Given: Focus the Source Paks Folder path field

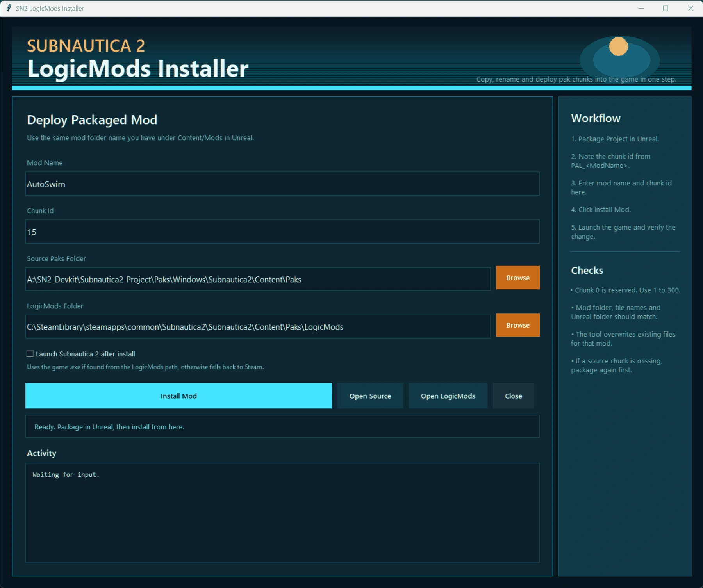Looking at the screenshot, I should click(258, 279).
